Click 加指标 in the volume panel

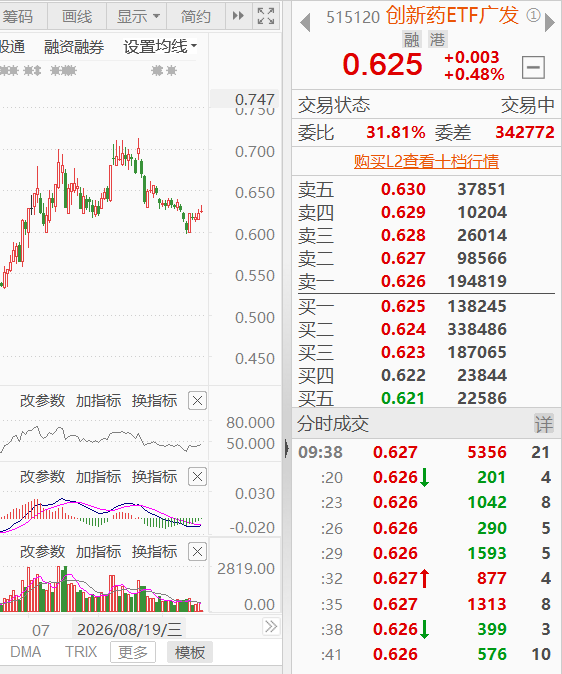[x=98, y=551]
